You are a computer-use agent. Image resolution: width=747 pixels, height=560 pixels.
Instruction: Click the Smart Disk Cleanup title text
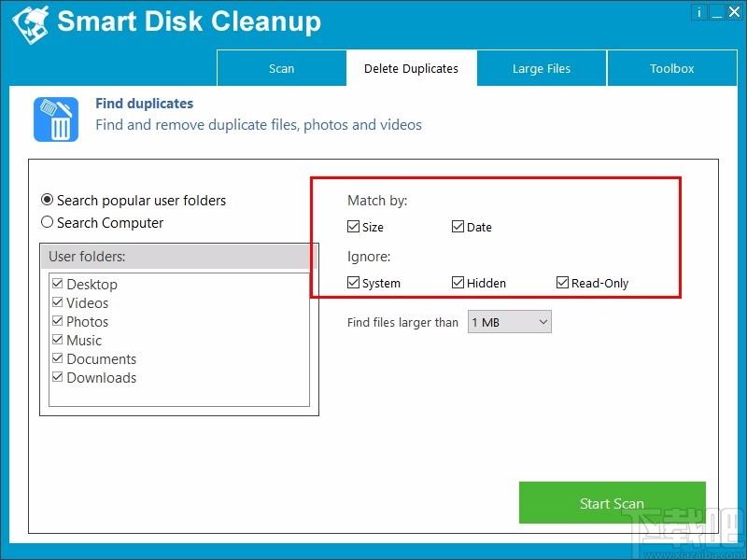(x=190, y=21)
